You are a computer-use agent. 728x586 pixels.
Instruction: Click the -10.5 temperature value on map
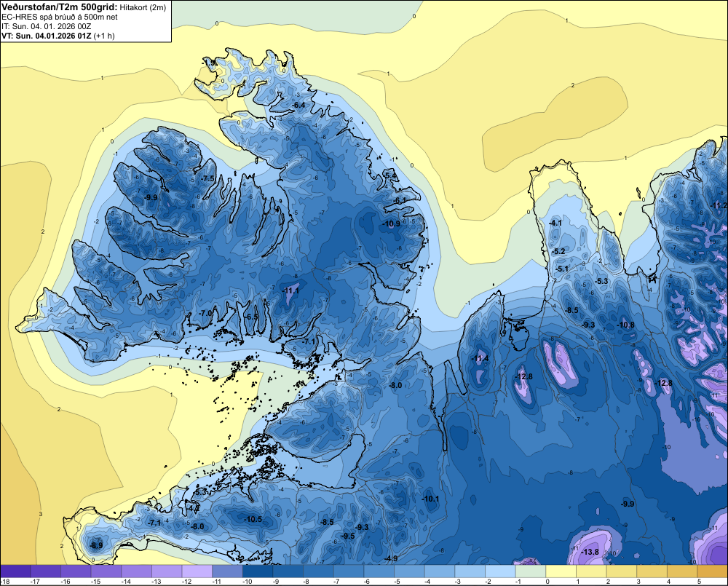[x=253, y=519]
